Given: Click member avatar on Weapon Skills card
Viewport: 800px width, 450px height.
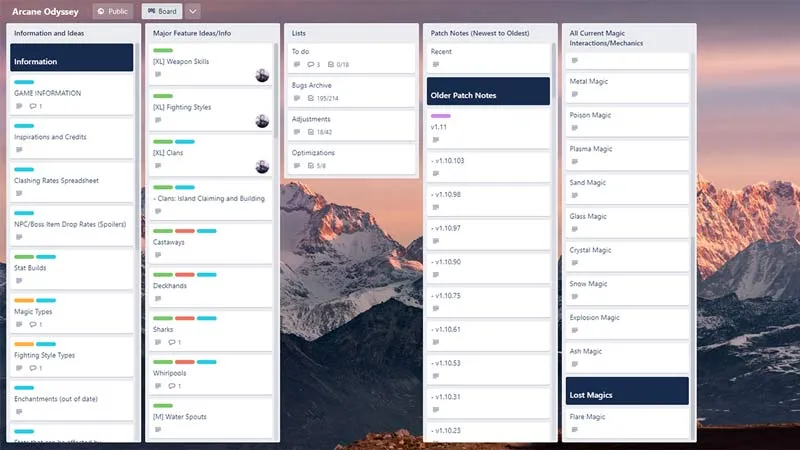Looking at the screenshot, I should [262, 76].
